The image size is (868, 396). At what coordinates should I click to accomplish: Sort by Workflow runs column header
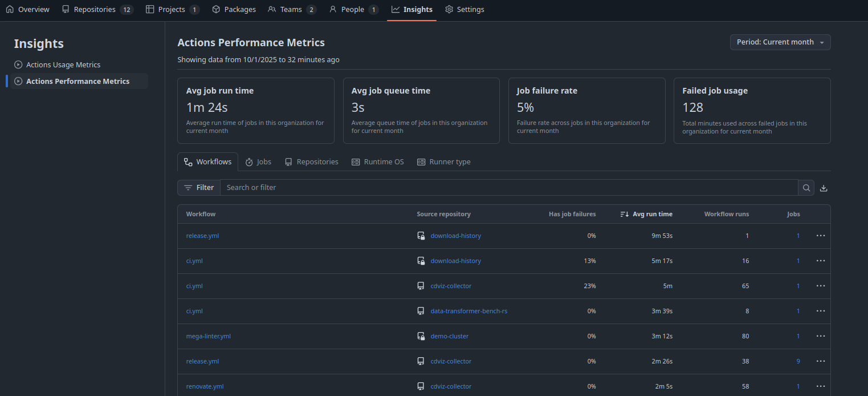click(727, 214)
